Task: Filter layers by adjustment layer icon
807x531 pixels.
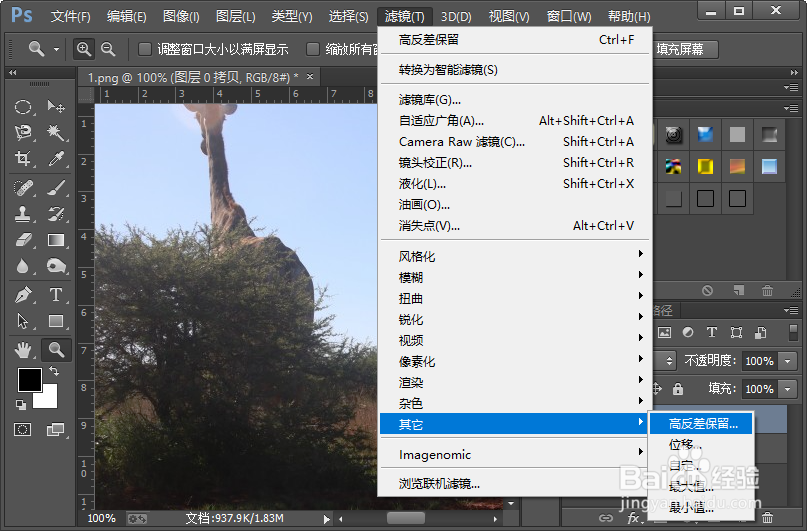Action: click(688, 332)
